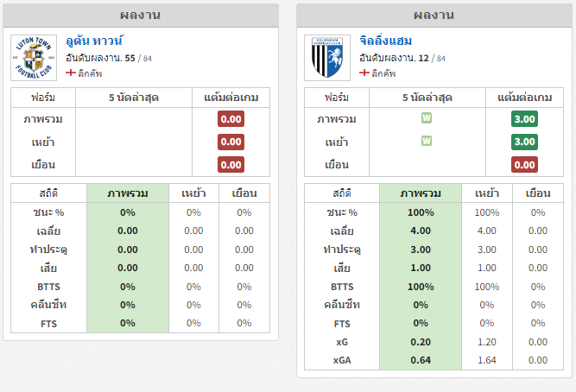Viewport: 576px width, 392px height.
Task: Open the จิลลิ่งแฮม team link
Action: (385, 41)
